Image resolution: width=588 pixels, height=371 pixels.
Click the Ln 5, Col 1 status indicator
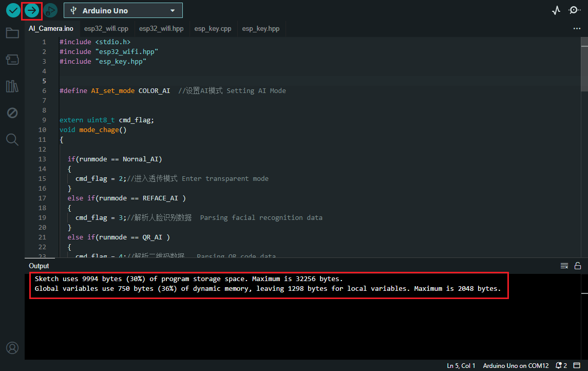461,366
